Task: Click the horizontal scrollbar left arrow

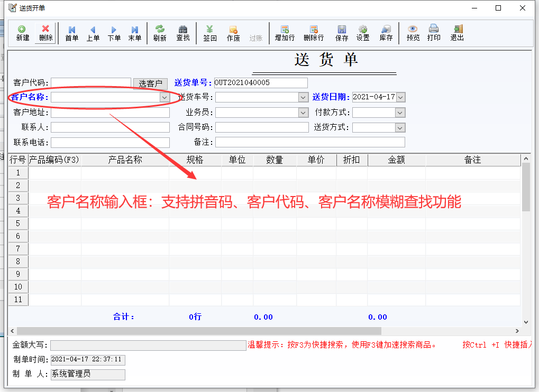Action: click(12, 331)
